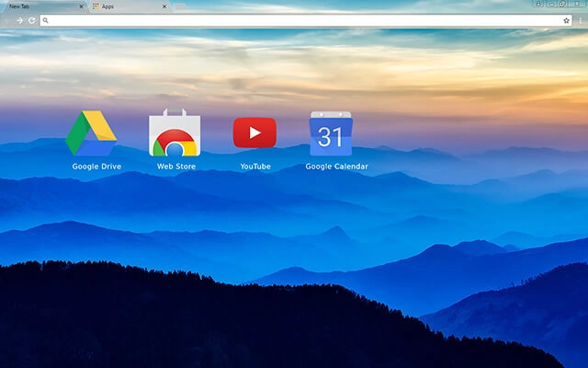Launch the YouTube app icon

pos(254,132)
